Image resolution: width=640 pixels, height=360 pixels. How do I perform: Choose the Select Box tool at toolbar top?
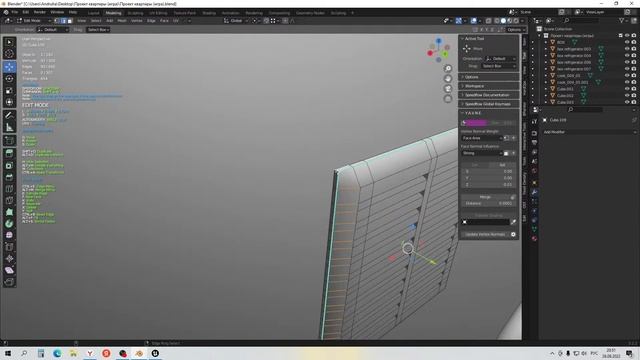9,42
